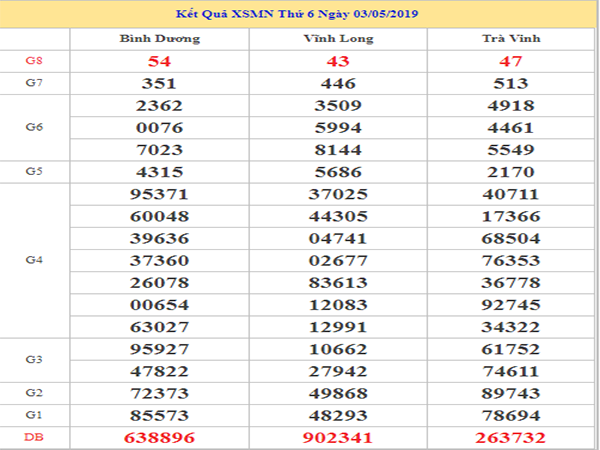Pick the value 3509 under Vĩnh Long

click(x=338, y=106)
